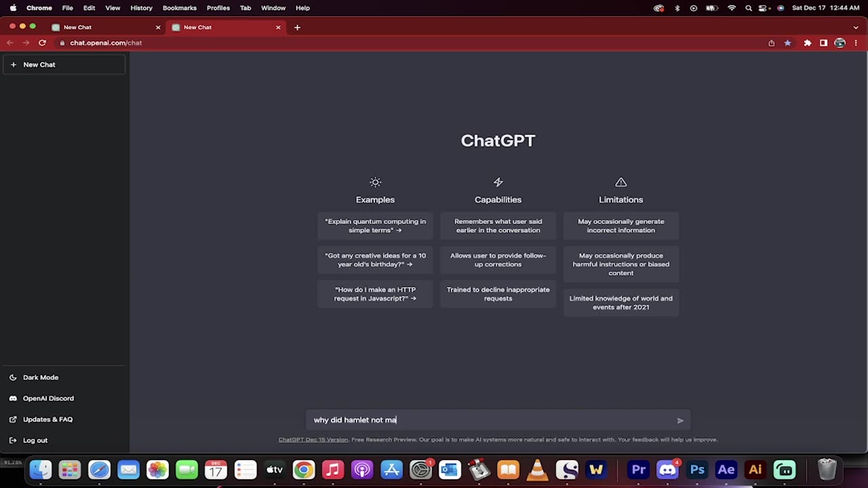Open the Bookmarks menu
This screenshot has height=488, width=868.
click(x=180, y=8)
